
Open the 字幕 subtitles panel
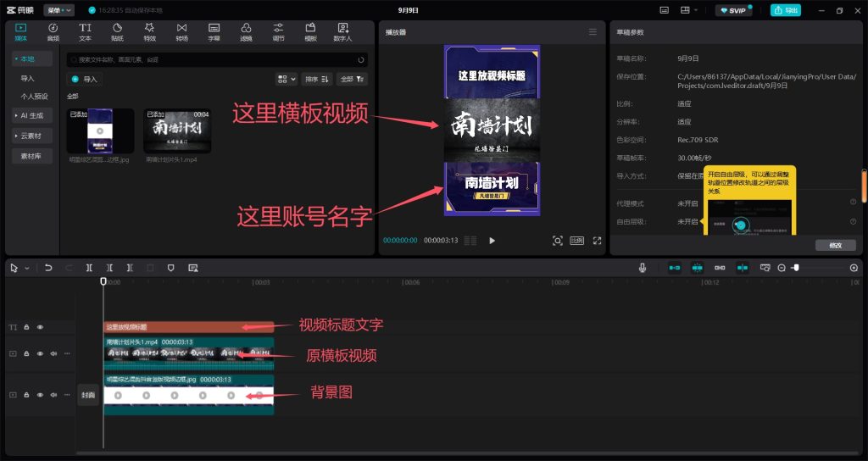[214, 32]
